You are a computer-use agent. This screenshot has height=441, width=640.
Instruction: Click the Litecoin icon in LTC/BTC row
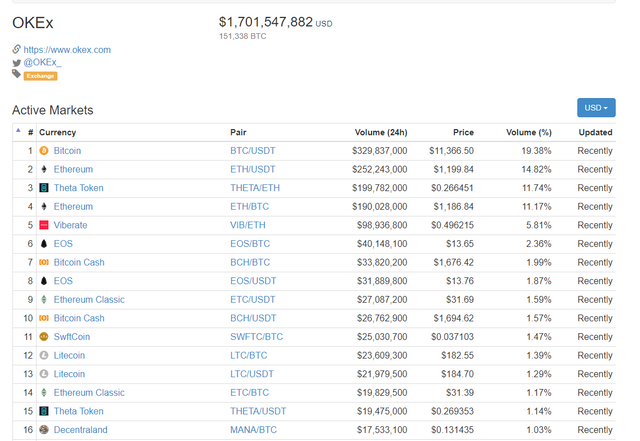(x=44, y=355)
